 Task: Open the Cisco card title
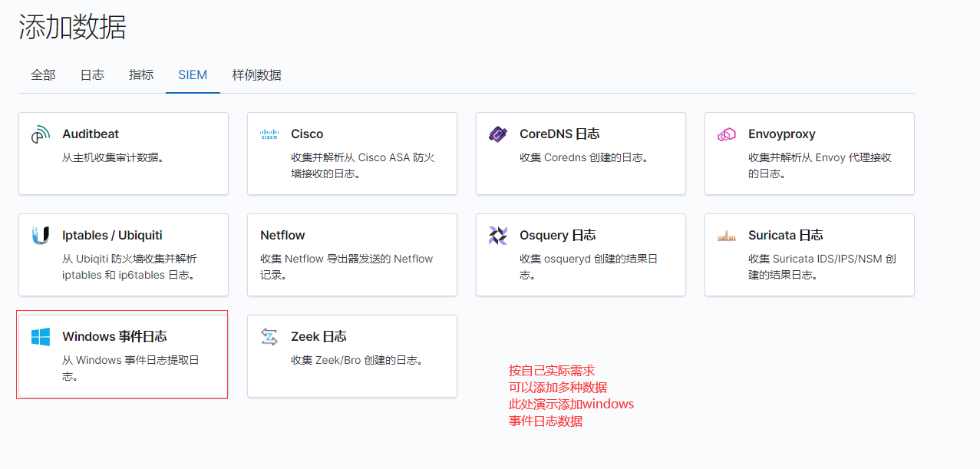point(307,134)
